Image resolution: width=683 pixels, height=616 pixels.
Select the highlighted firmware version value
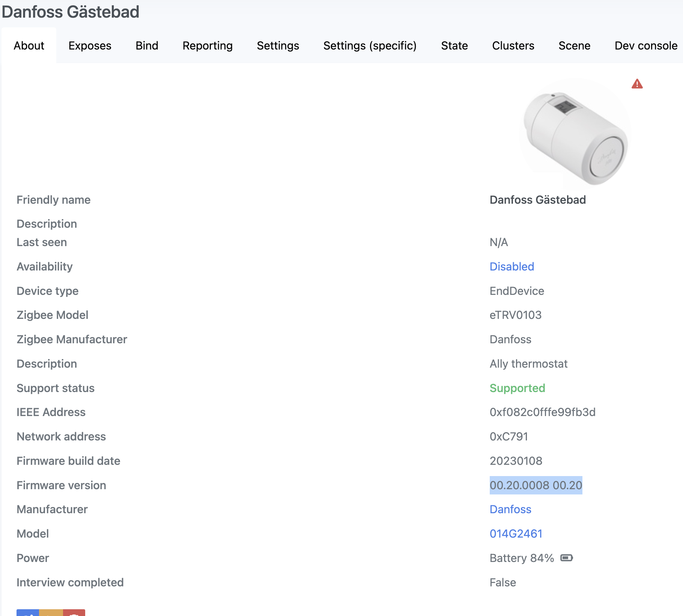tap(536, 485)
